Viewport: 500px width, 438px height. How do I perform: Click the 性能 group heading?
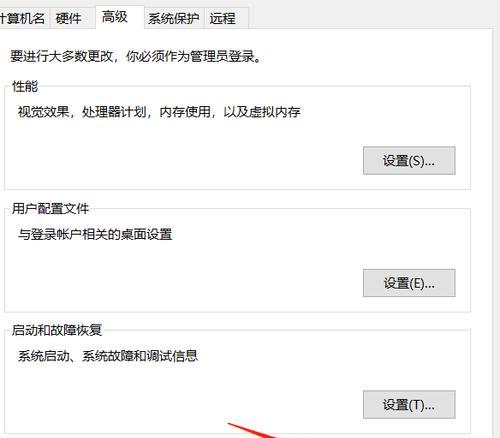click(x=25, y=87)
